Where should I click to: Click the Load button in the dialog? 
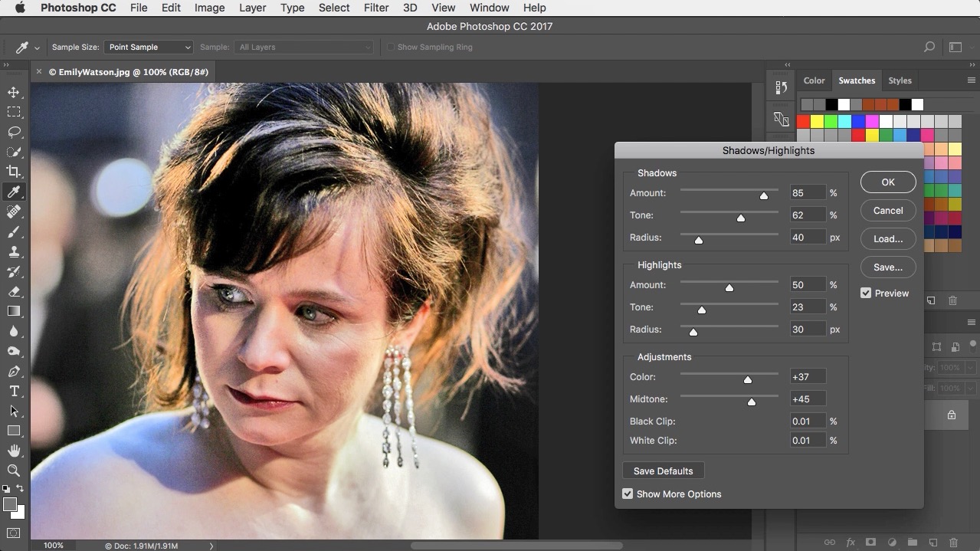887,238
